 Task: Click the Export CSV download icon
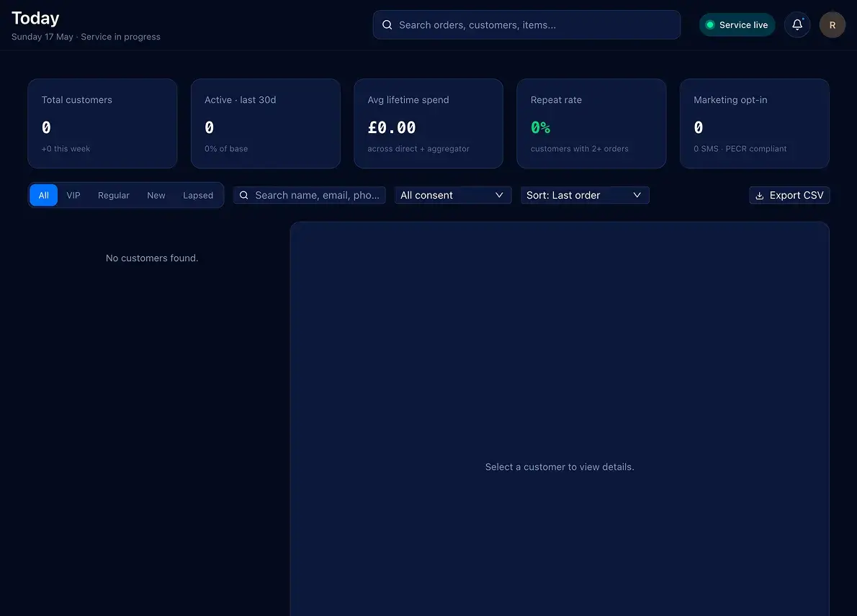[x=759, y=196]
